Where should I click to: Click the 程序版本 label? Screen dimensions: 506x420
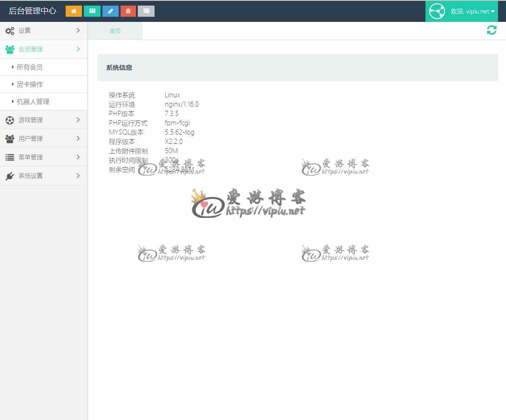tap(122, 142)
